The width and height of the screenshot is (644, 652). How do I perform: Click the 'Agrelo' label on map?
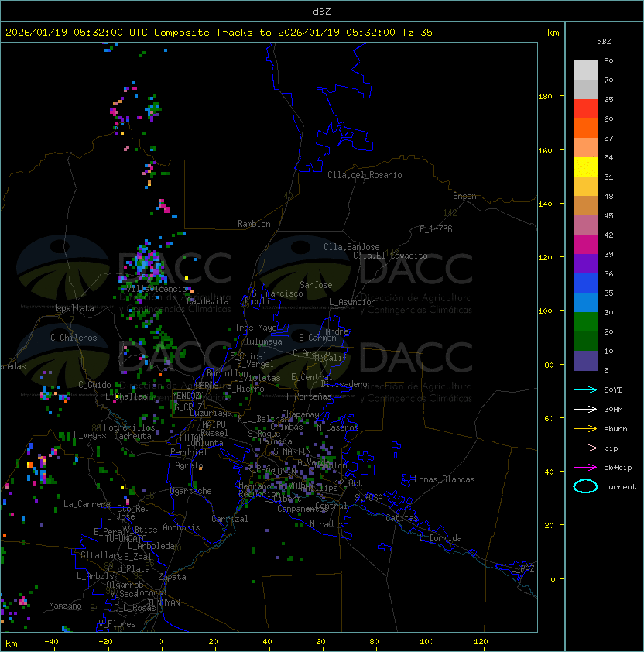click(189, 465)
